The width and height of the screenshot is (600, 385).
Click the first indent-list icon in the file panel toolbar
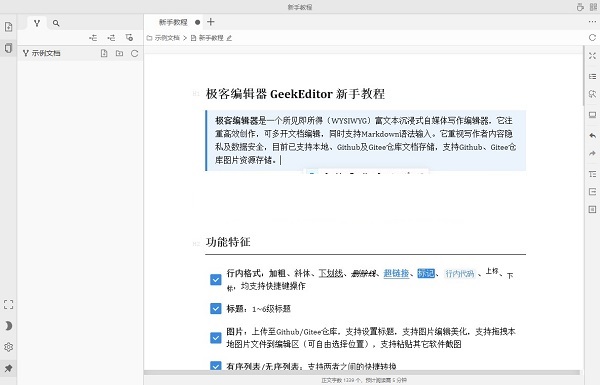tap(93, 38)
